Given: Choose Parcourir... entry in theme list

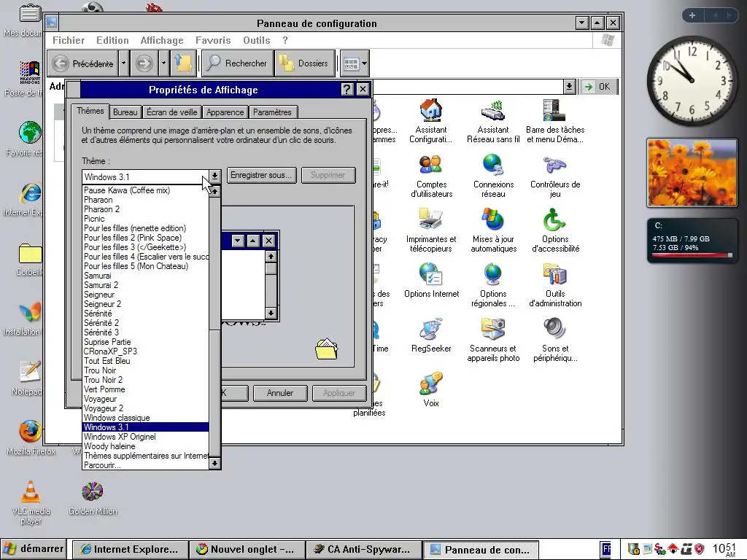Looking at the screenshot, I should 145,465.
